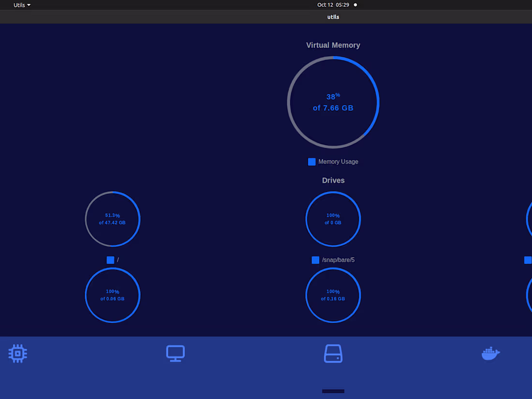Open the Docker whale tab

coord(490,354)
